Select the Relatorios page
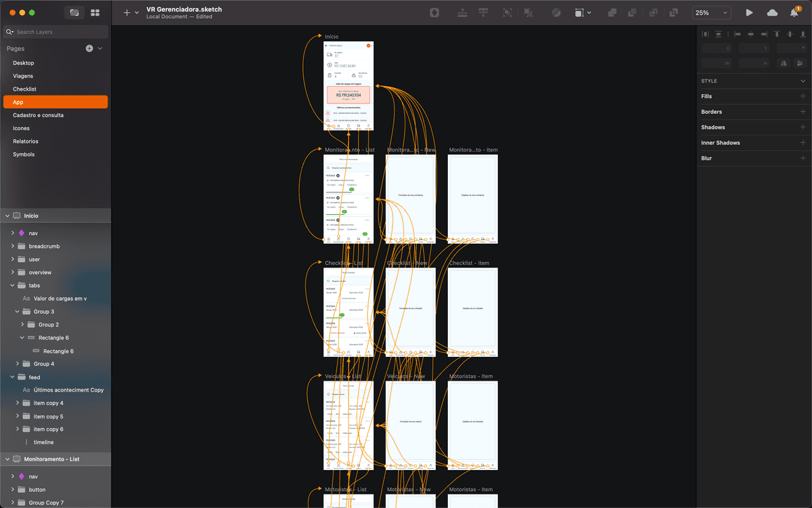Viewport: 812px width, 508px height. click(26, 141)
